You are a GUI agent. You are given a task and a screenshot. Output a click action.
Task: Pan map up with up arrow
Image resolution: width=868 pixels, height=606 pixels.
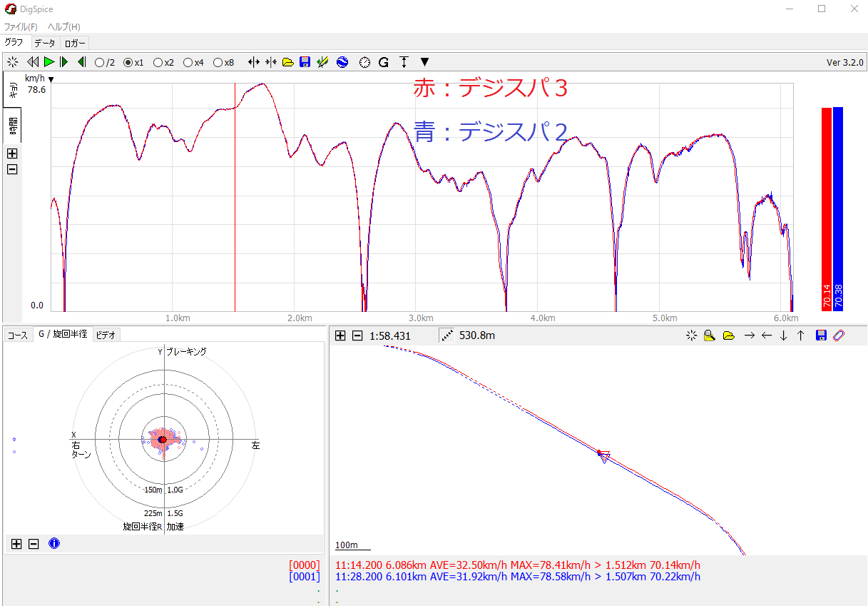pos(800,335)
